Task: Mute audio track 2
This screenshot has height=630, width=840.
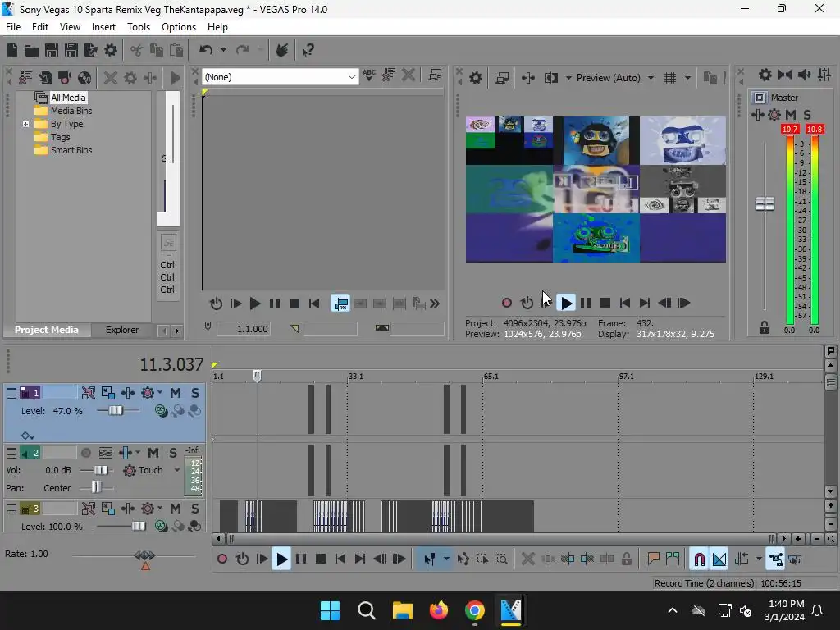Action: 153,453
